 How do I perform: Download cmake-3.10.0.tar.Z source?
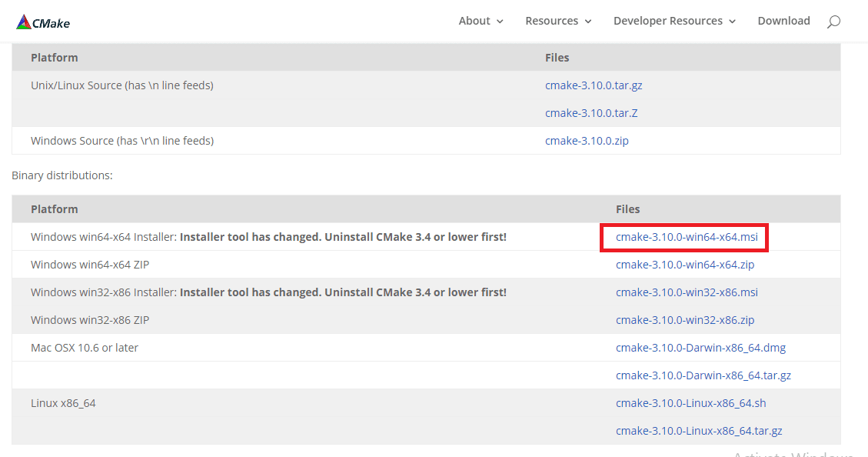tap(591, 113)
